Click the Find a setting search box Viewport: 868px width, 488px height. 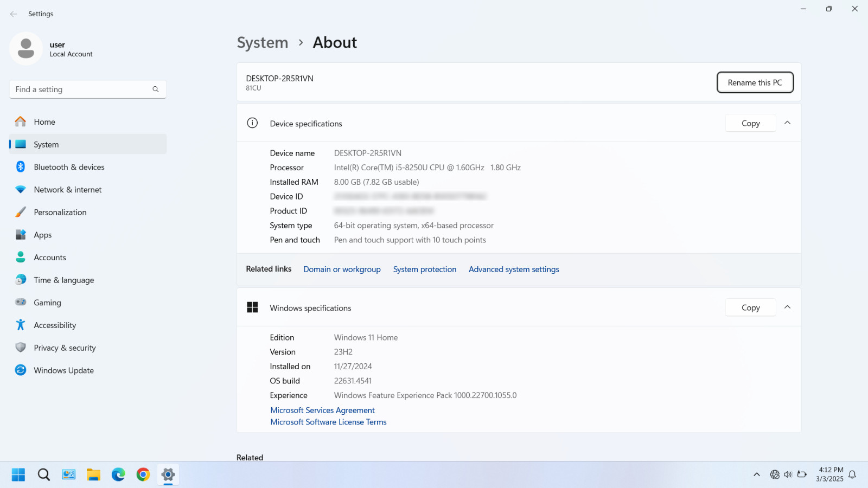click(88, 89)
